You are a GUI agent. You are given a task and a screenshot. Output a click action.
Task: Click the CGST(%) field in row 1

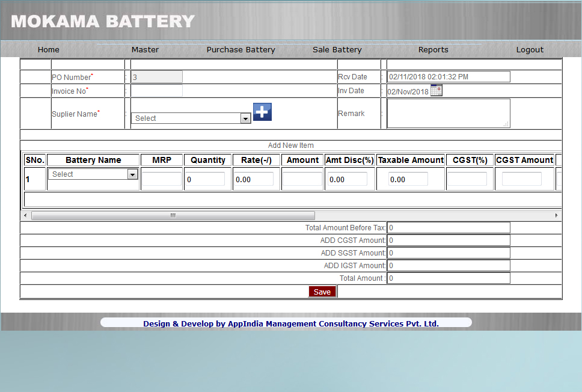click(467, 179)
